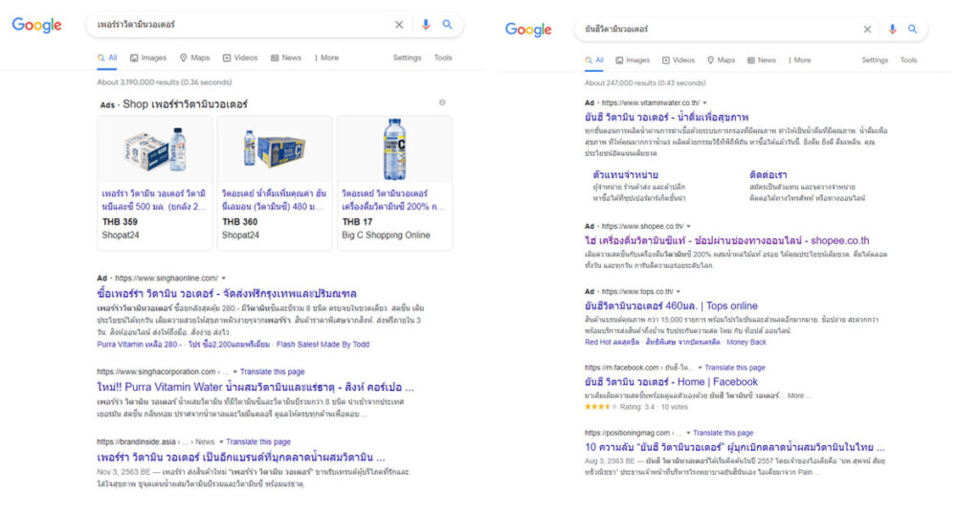Open the positioningmag.com '10 ความลับ' result
The image size is (980, 518).
tap(734, 447)
